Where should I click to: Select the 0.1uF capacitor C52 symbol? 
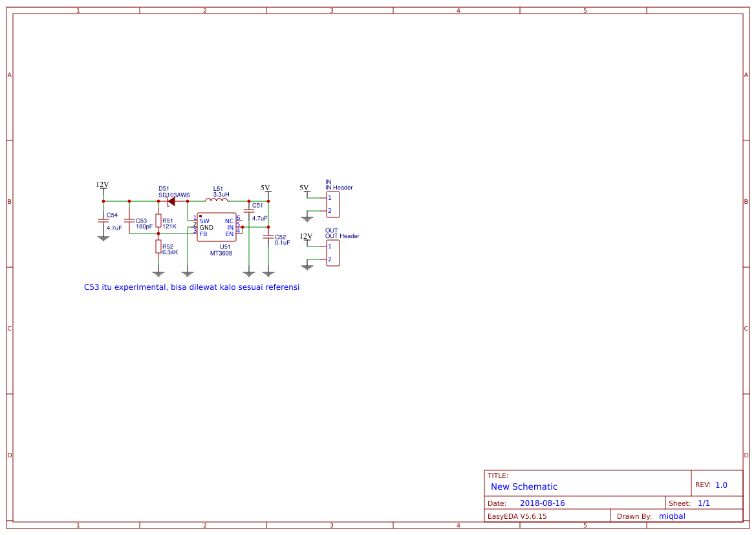(268, 237)
